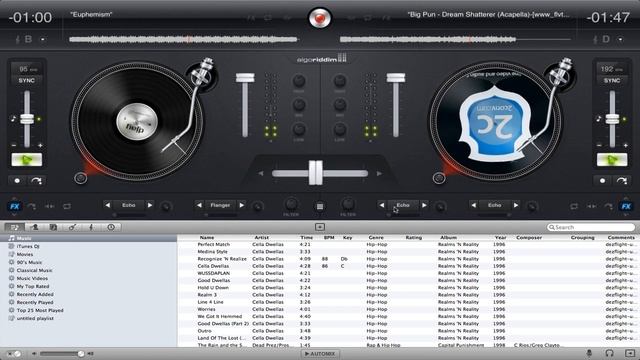Click the left channel low EQ knob
Image resolution: width=640 pixels, height=360 pixels.
(299, 130)
